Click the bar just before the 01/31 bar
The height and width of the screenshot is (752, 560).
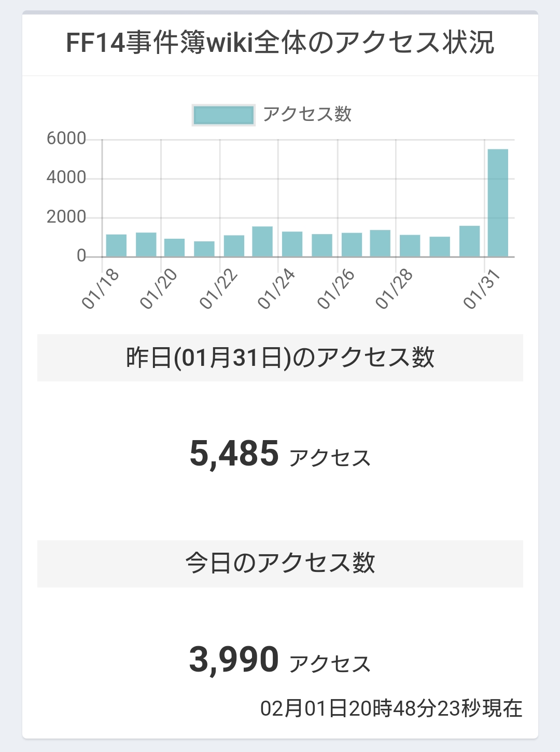click(x=469, y=241)
